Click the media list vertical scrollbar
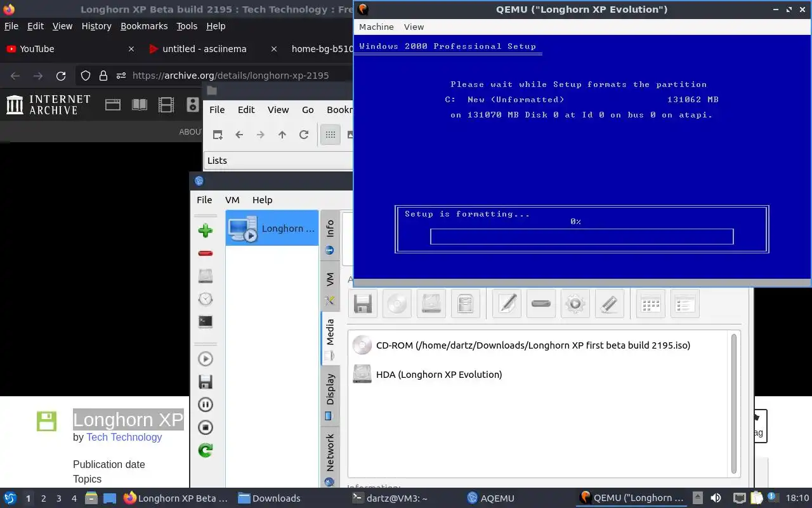 coord(735,403)
